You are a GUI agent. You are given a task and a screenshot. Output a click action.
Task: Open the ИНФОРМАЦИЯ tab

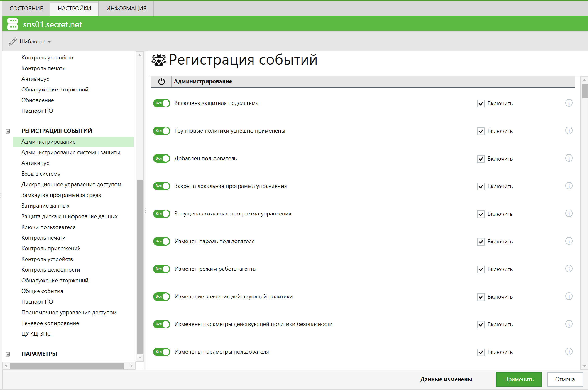[x=126, y=8]
